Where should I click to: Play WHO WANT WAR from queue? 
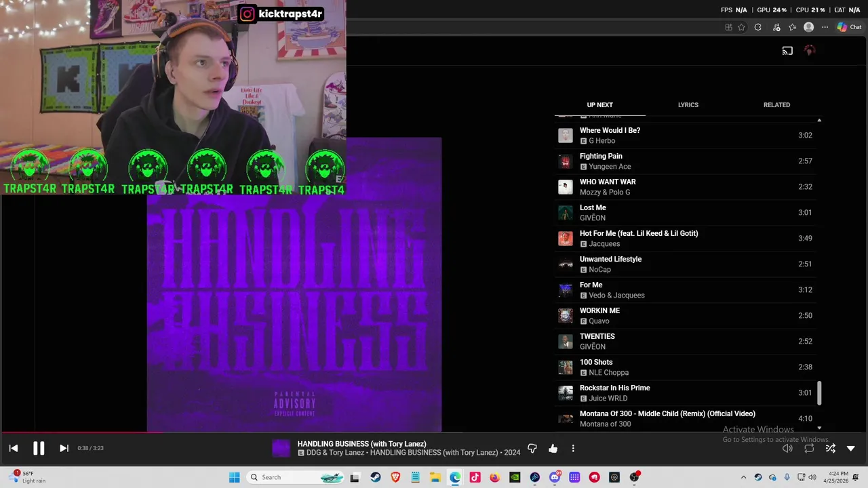[x=686, y=187]
